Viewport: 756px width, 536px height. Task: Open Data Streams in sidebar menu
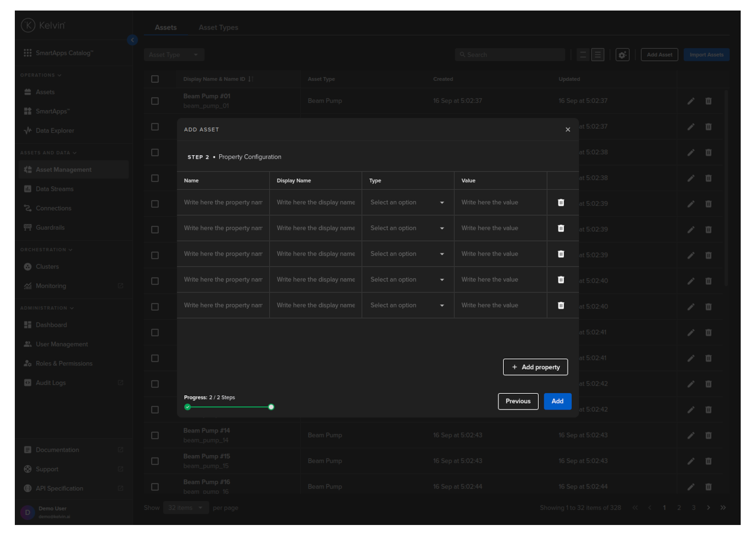(55, 189)
